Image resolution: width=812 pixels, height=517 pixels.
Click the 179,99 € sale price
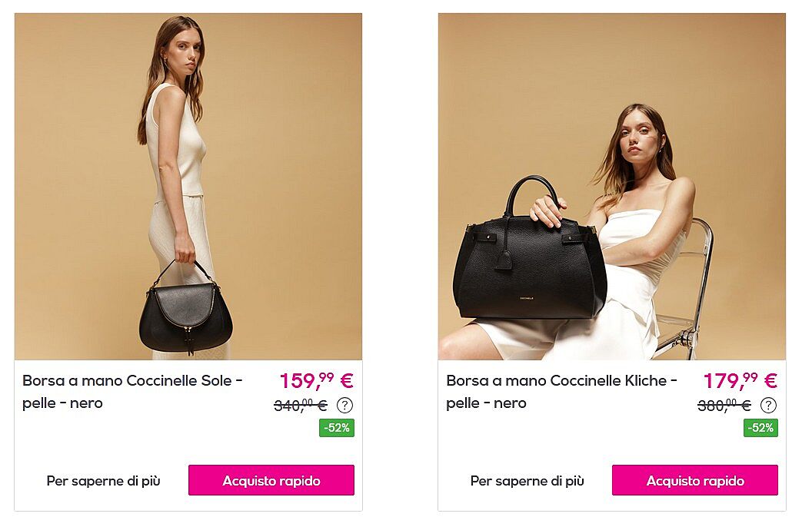pyautogui.click(x=740, y=381)
